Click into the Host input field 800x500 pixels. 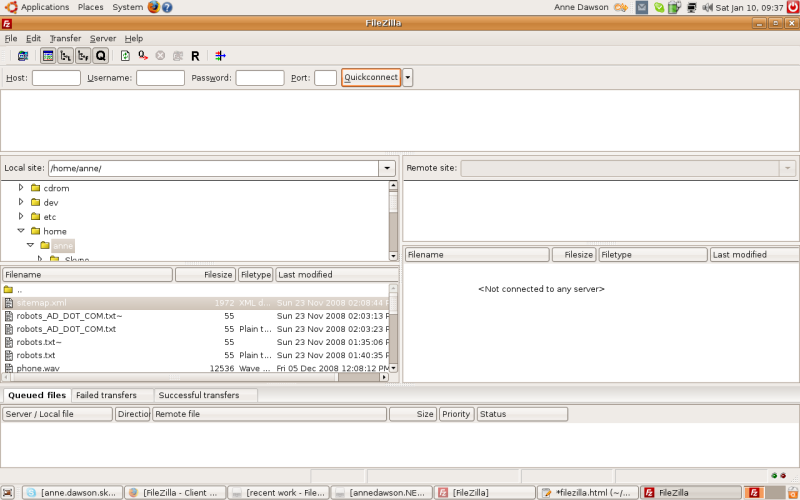tap(56, 78)
